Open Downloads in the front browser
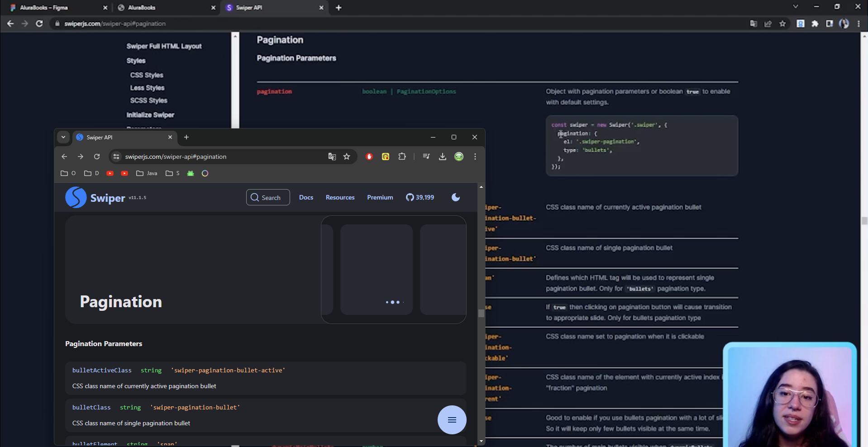Image resolution: width=868 pixels, height=447 pixels. [x=443, y=157]
